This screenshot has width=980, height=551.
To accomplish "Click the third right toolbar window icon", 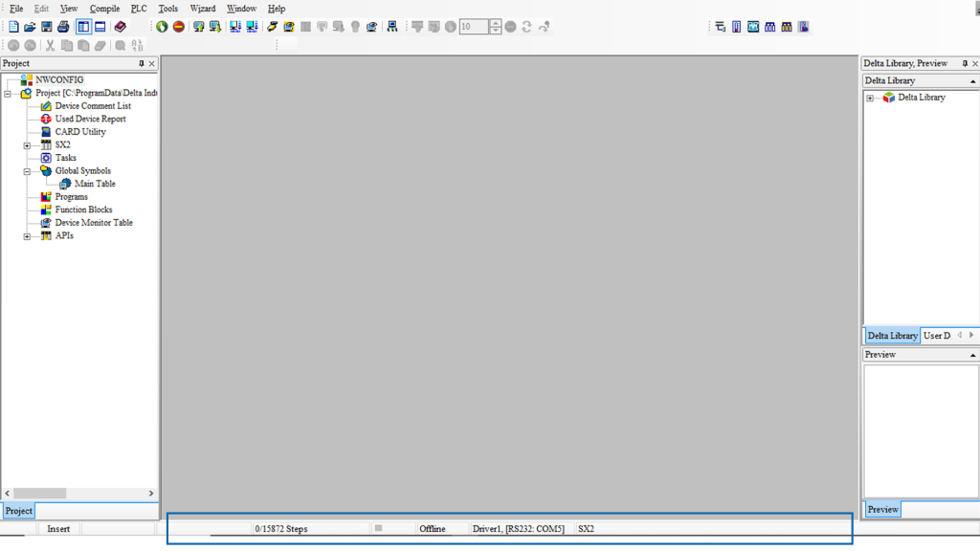I will click(x=753, y=27).
